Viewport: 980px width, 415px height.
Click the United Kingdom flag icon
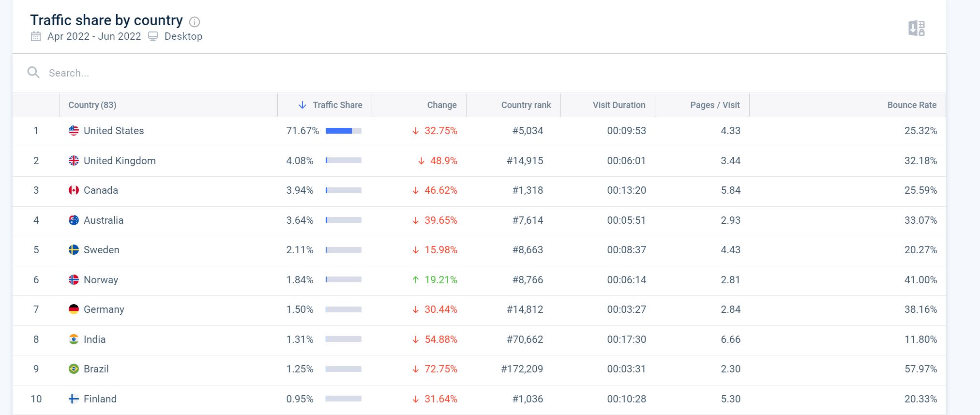pos(74,161)
